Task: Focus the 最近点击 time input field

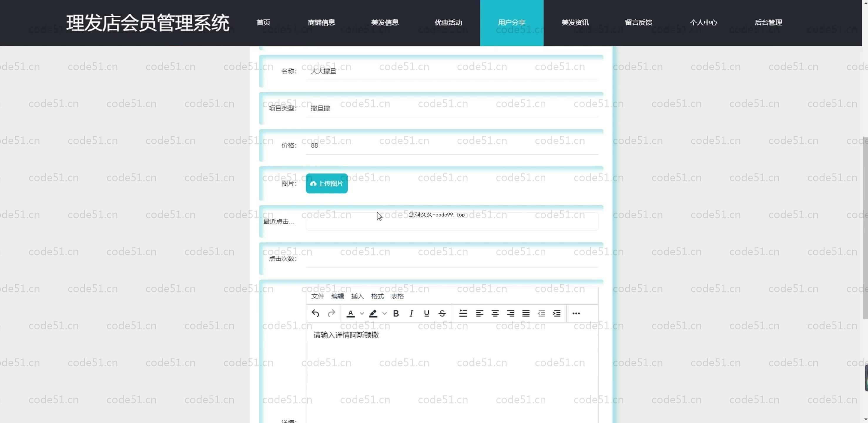Action: click(452, 221)
